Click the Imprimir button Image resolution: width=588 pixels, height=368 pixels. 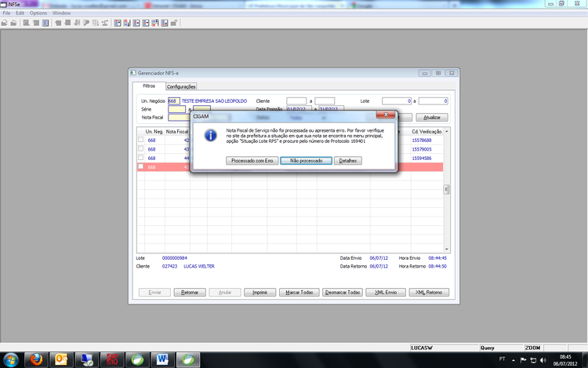click(260, 292)
